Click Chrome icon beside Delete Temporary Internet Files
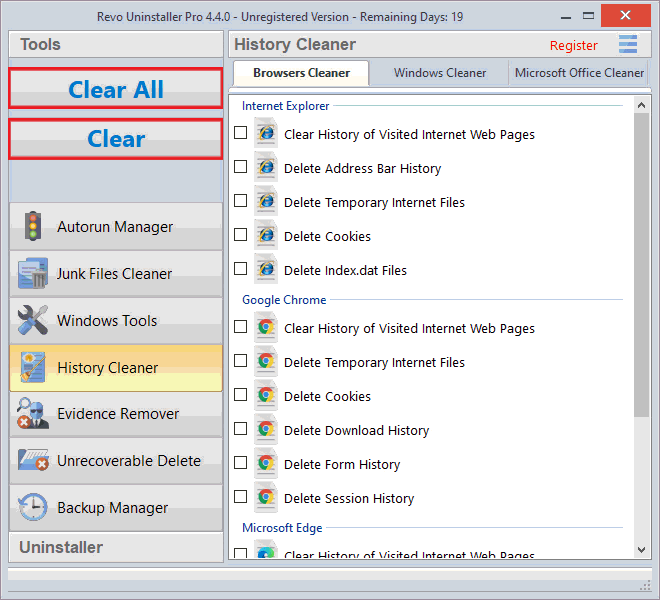The width and height of the screenshot is (660, 600). click(x=266, y=361)
